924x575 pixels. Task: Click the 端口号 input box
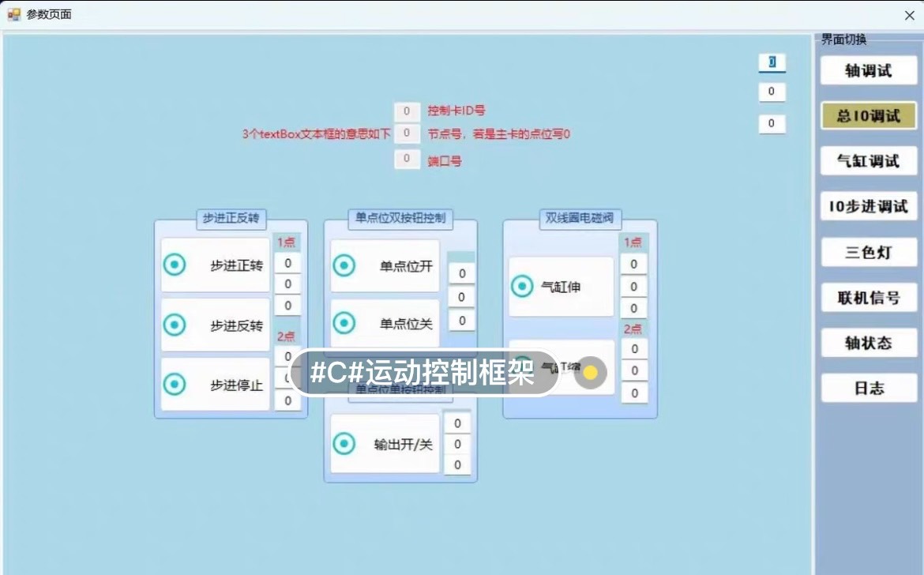pyautogui.click(x=407, y=159)
